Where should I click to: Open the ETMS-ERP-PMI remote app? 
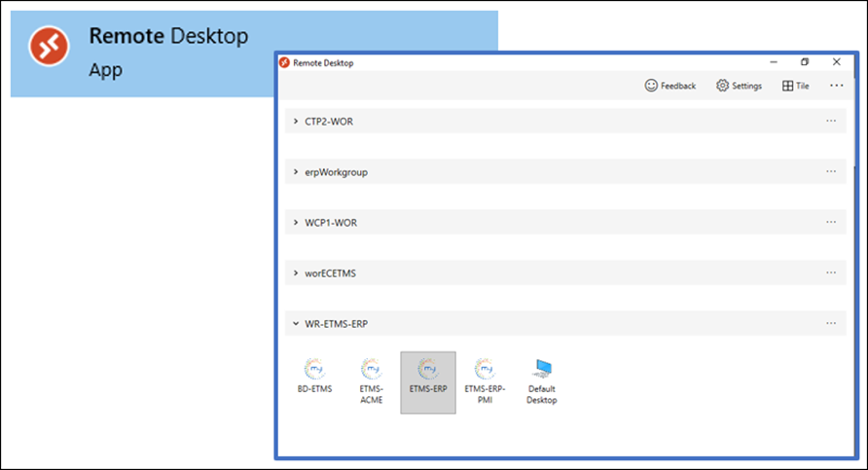point(485,380)
